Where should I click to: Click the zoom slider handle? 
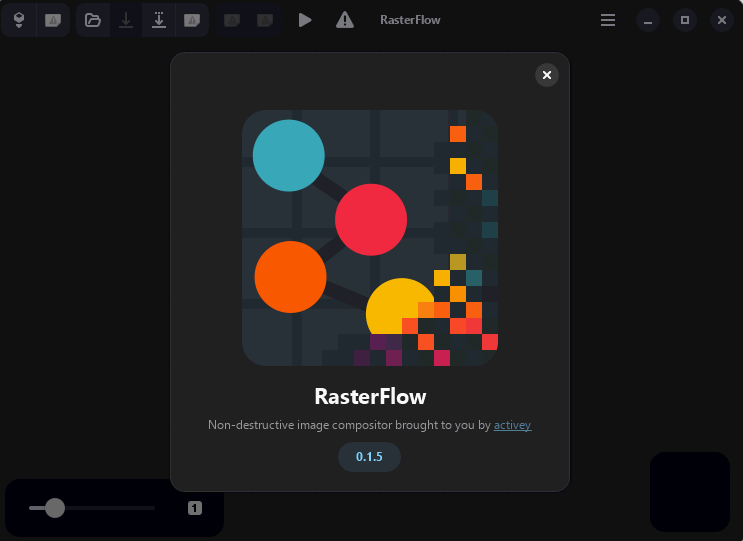coord(55,508)
